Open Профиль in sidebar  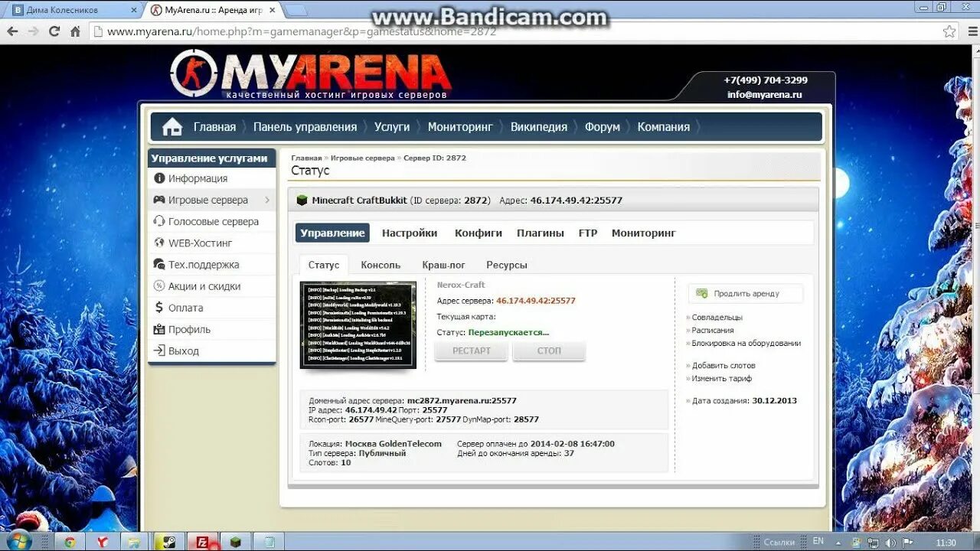189,329
